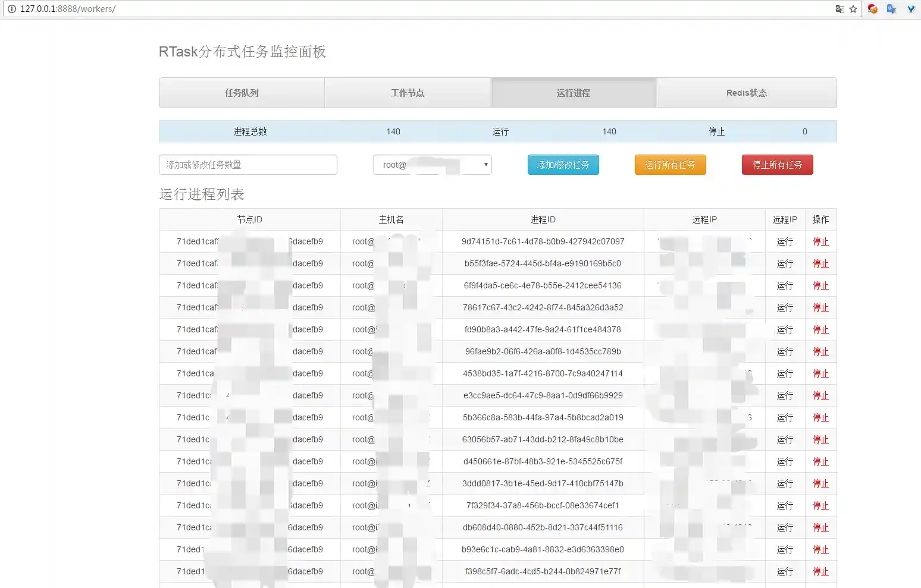Click the site information icon in address bar
This screenshot has width=921, height=588.
tap(11, 9)
